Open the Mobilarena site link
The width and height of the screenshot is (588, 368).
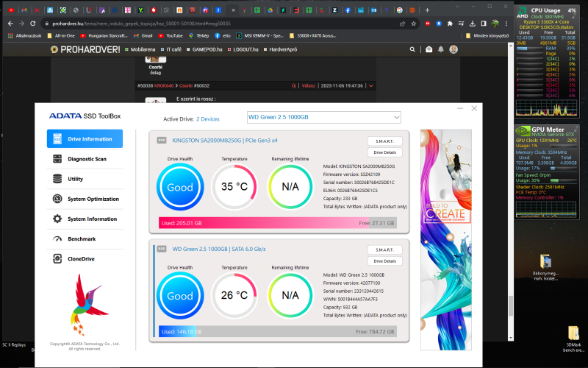pyautogui.click(x=140, y=49)
